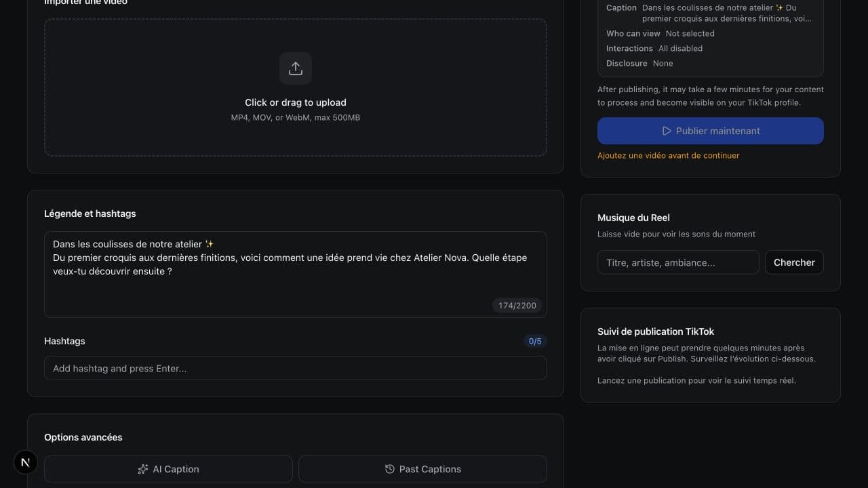The image size is (868, 488).
Task: Click the 'Lancez une publication' status message
Action: (x=696, y=380)
